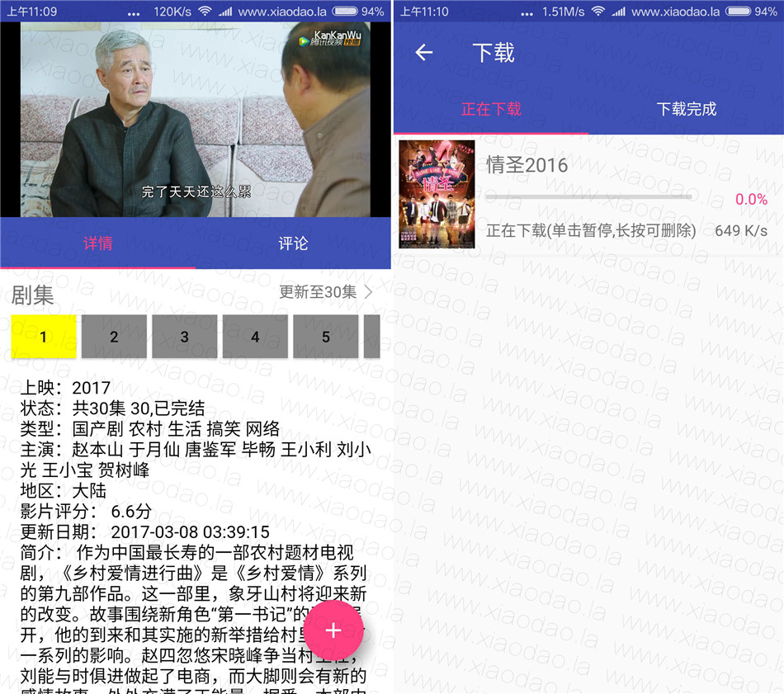Tap the 649 K/s speed value

coord(741,230)
